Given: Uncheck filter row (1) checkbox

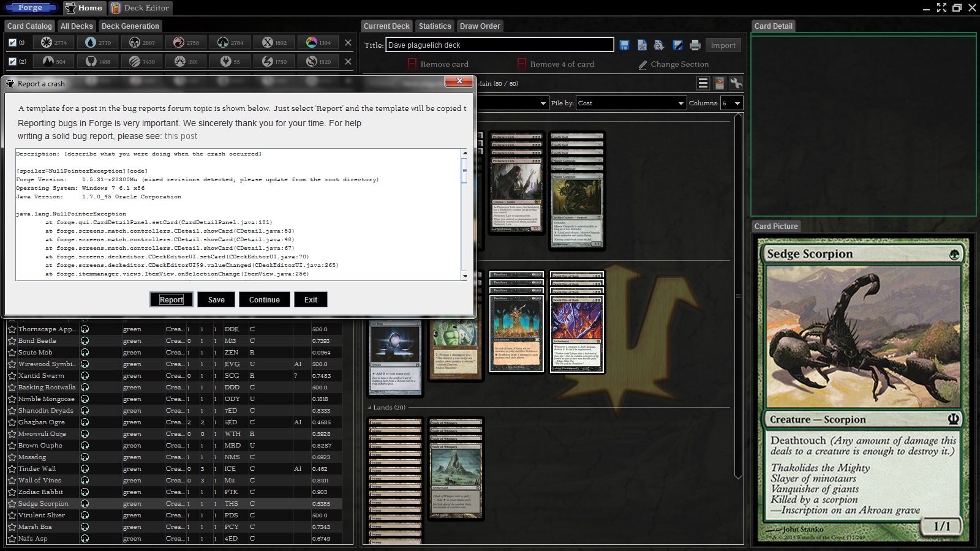Looking at the screenshot, I should point(12,42).
